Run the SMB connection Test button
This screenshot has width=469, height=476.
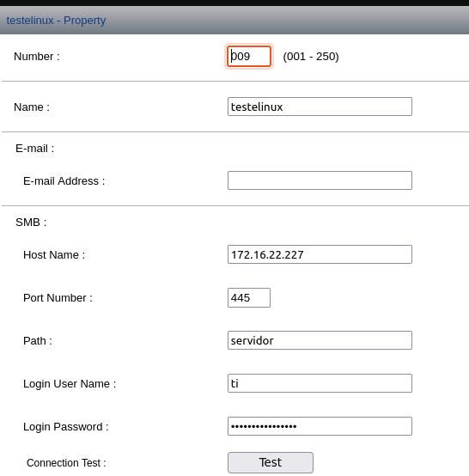pos(271,462)
